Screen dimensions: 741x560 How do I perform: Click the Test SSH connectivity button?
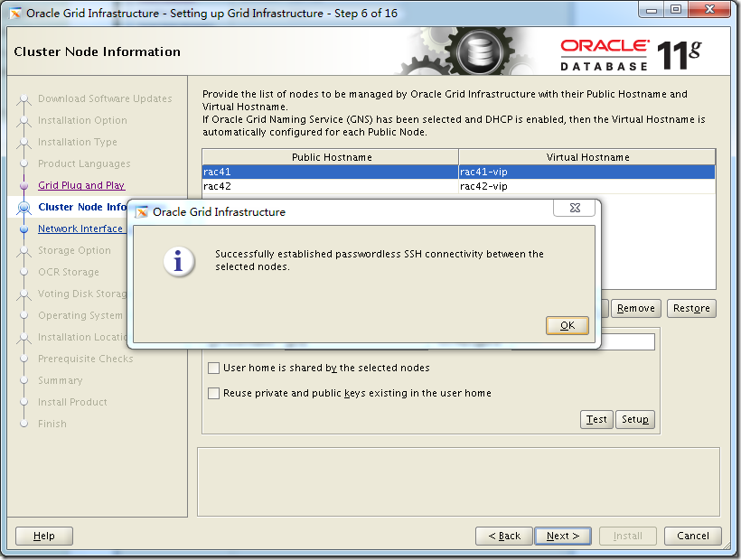tap(596, 419)
